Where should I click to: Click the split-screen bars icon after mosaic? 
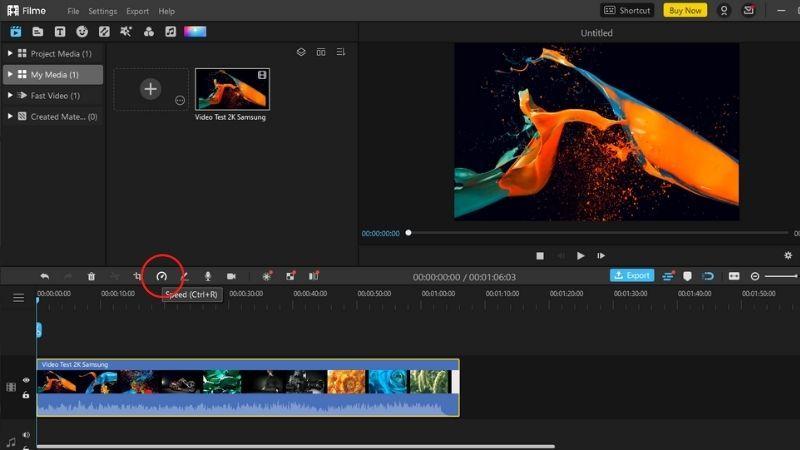click(x=314, y=276)
